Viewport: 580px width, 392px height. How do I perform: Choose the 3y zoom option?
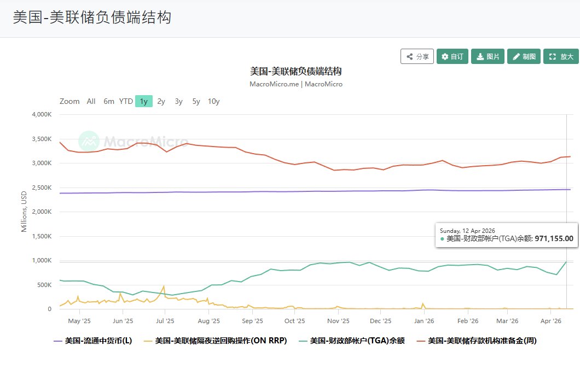point(178,101)
